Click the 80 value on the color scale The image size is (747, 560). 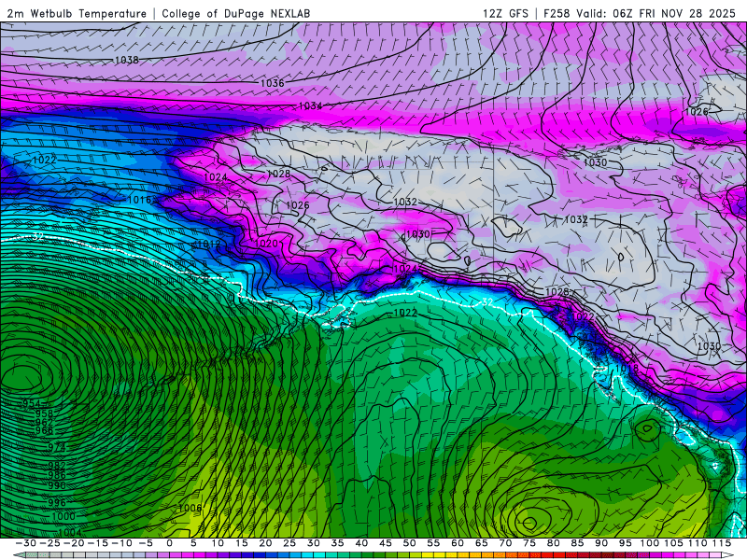pos(553,543)
